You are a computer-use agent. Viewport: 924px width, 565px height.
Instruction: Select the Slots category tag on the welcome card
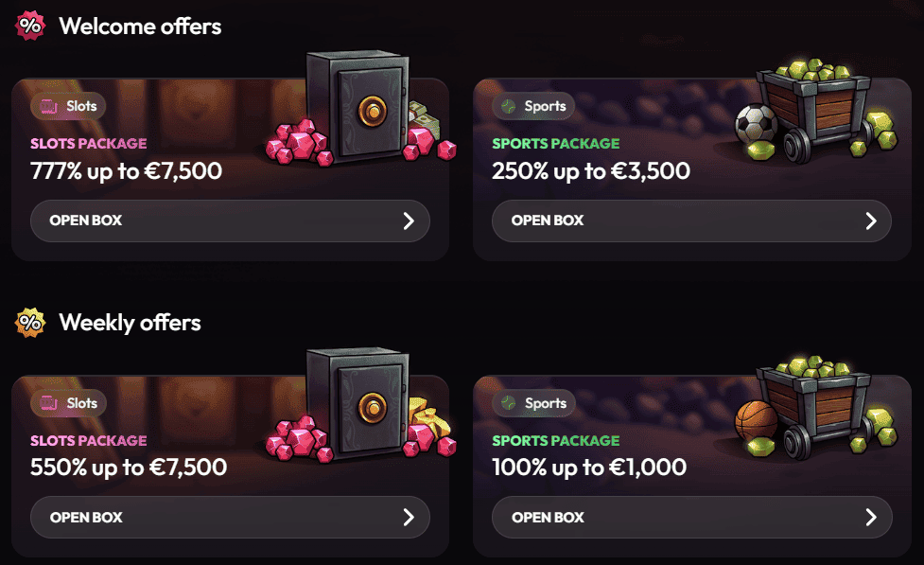(68, 106)
